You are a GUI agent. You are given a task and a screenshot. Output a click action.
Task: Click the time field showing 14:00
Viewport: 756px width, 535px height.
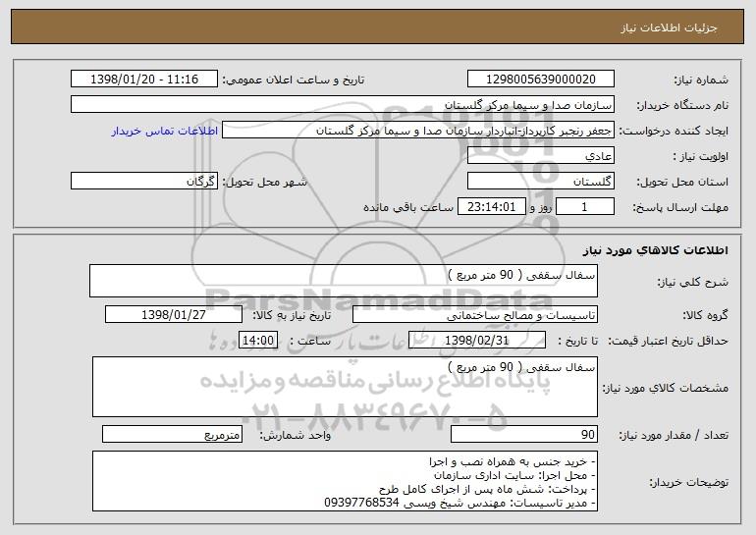pos(258,341)
